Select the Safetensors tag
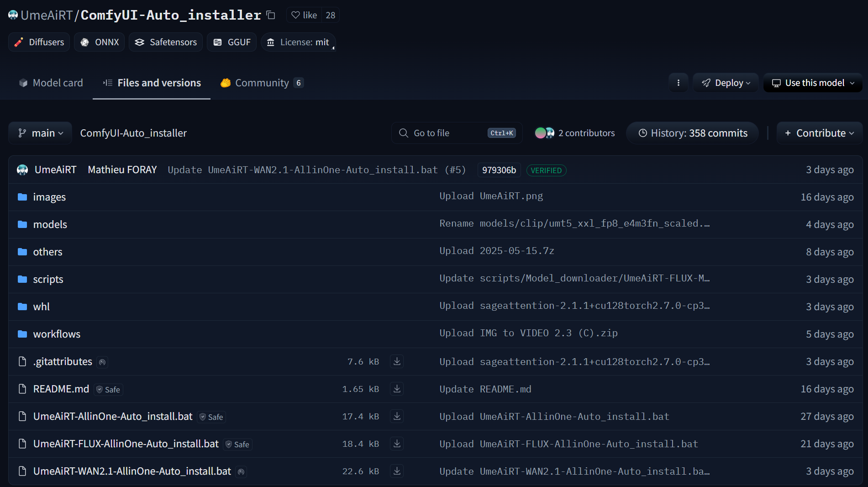The image size is (868, 487). coord(166,42)
